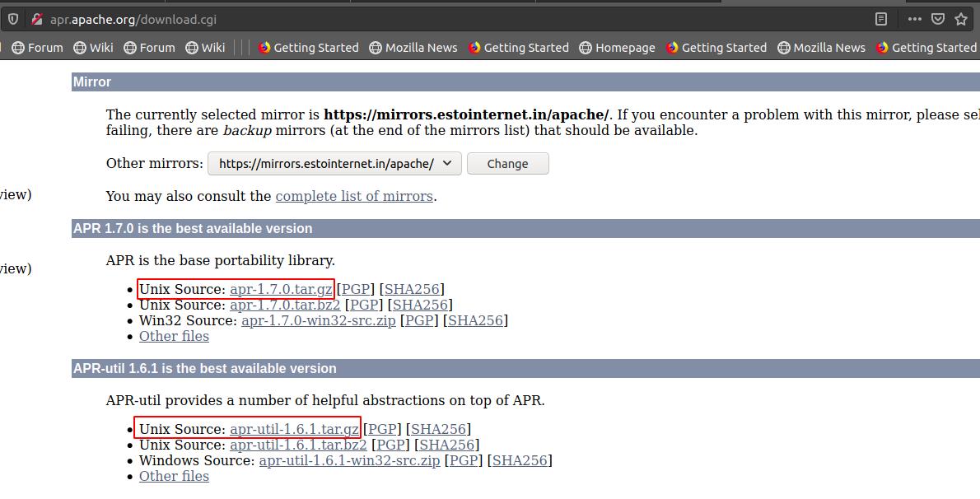This screenshot has width=980, height=499.
Task: Save page to Pocket icon
Action: coord(938,20)
